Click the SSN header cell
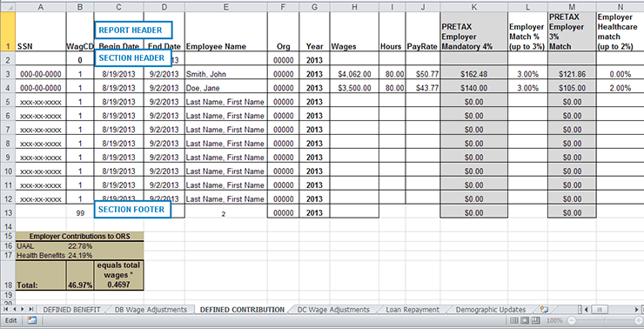The image size is (644, 329). tap(40, 31)
